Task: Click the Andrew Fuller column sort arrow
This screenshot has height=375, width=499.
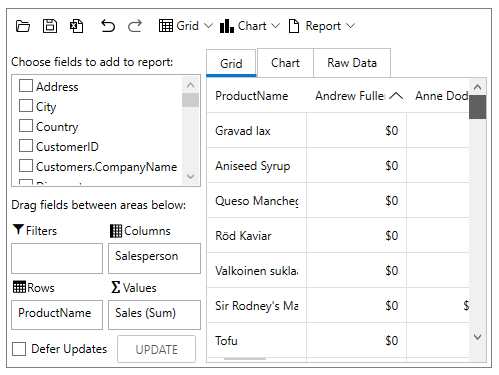Action: (396, 96)
